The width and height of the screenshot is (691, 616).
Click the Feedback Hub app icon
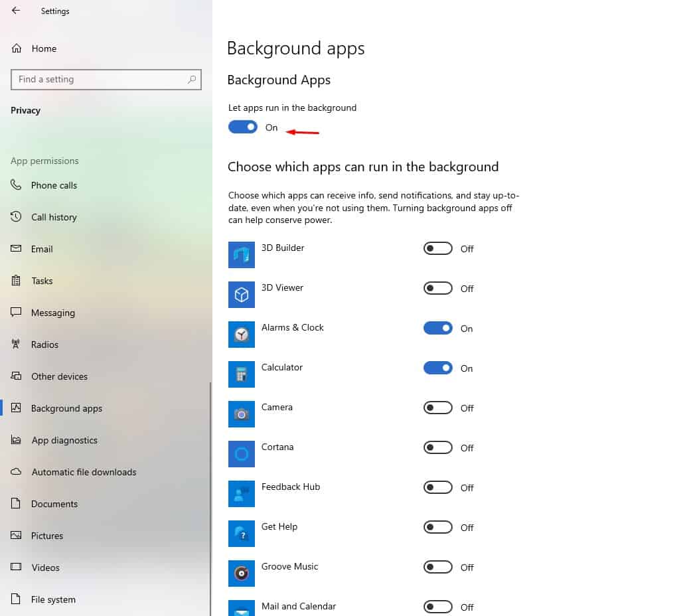point(242,494)
